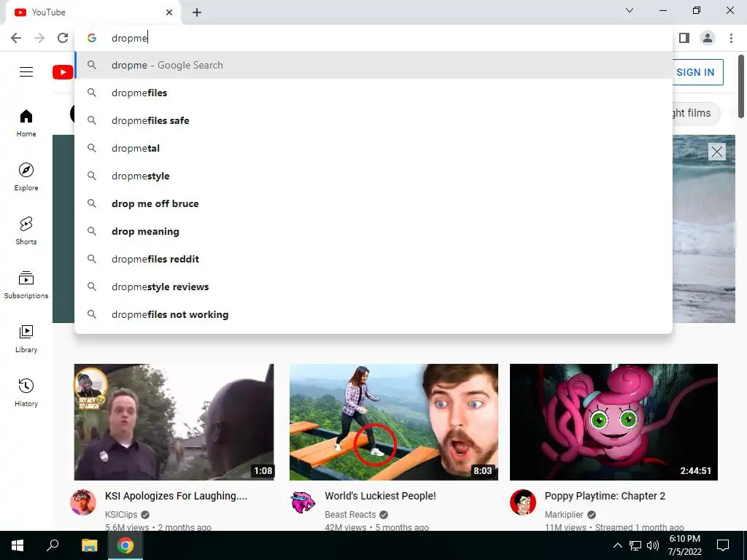747x560 pixels.
Task: Click the YouTube logo
Action: (63, 72)
